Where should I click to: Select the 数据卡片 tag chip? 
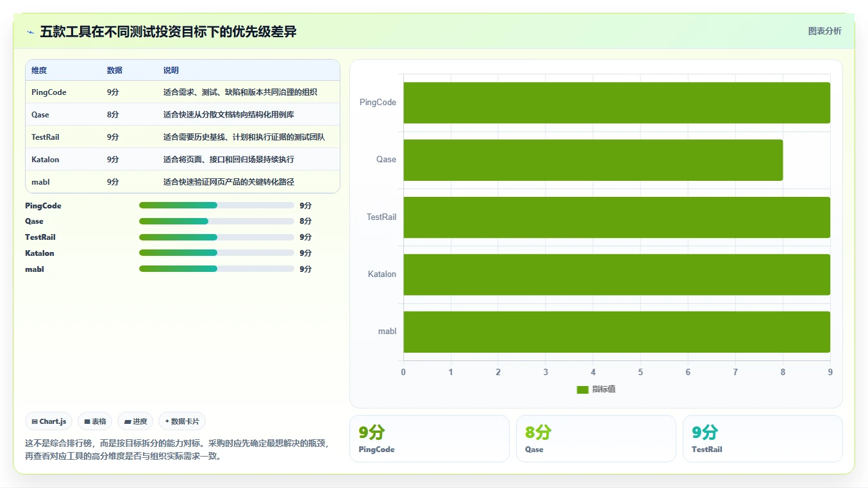182,421
